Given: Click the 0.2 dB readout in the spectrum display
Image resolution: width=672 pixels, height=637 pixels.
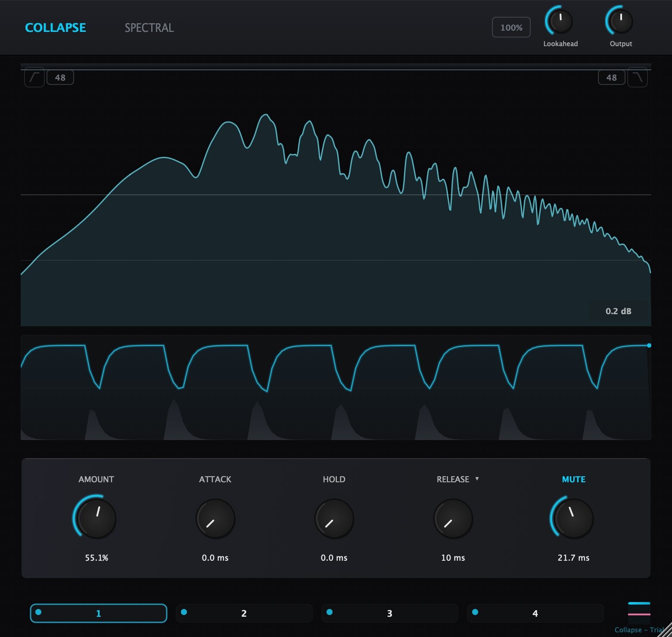Looking at the screenshot, I should pos(618,311).
